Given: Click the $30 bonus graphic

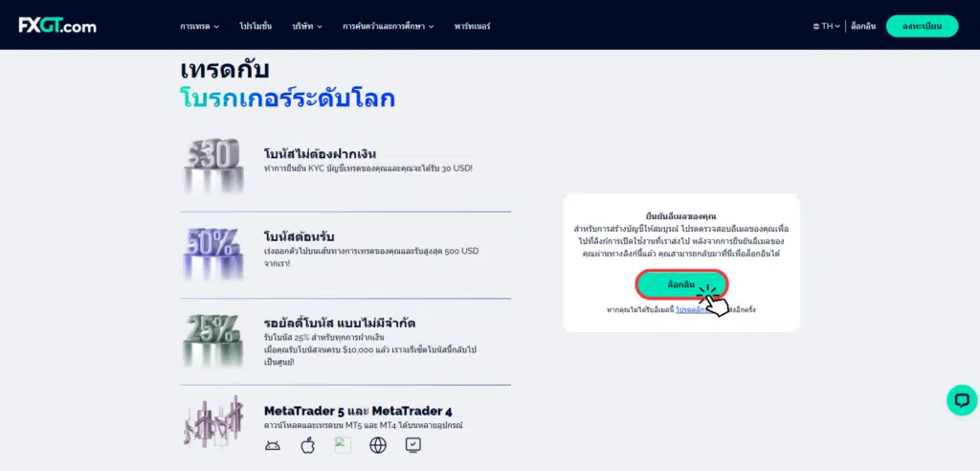Looking at the screenshot, I should 213,166.
